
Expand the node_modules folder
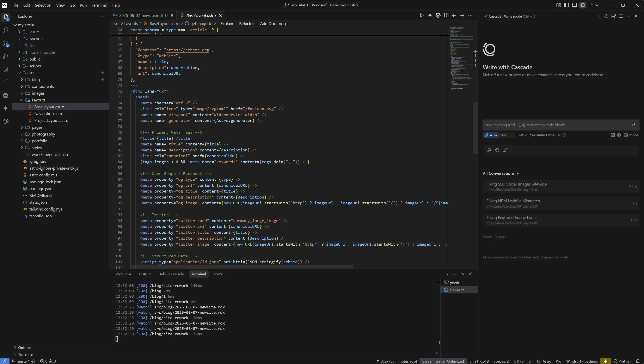[x=19, y=52]
